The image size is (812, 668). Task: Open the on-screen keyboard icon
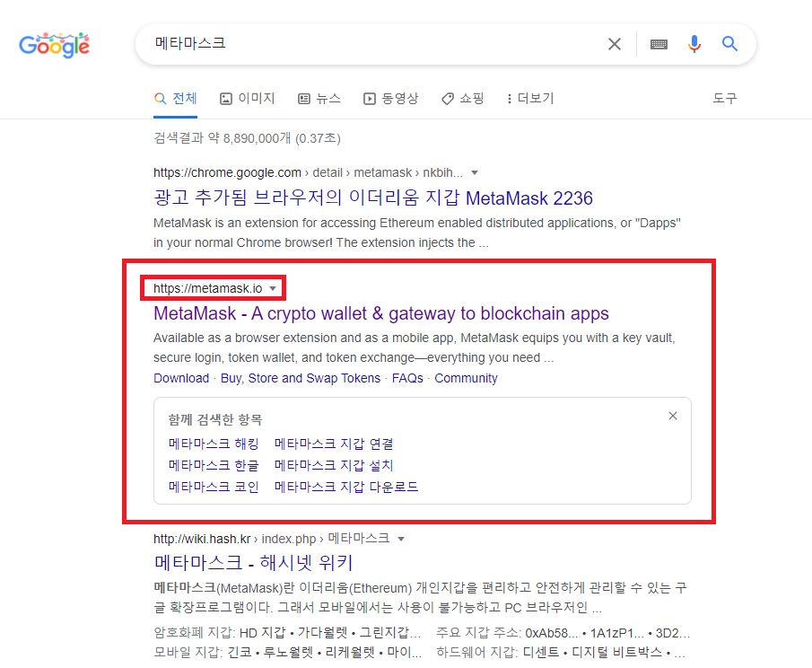[x=659, y=44]
